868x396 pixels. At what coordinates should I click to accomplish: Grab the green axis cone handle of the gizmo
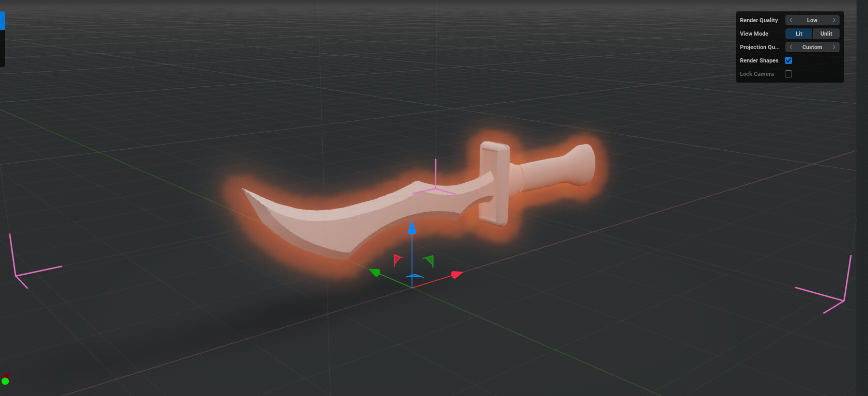tap(375, 272)
